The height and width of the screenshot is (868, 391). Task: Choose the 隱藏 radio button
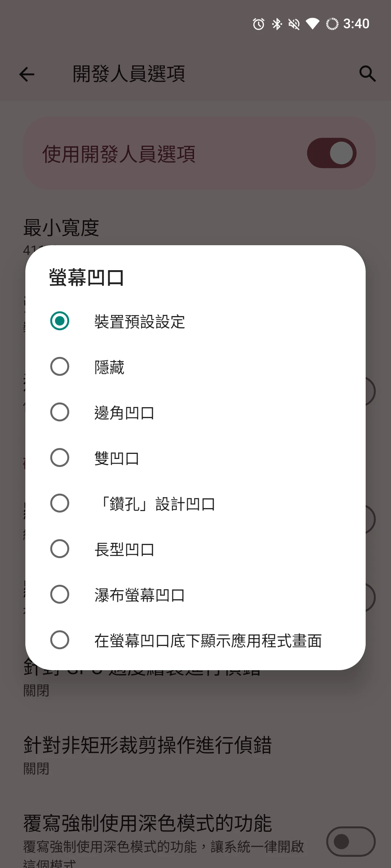click(60, 366)
